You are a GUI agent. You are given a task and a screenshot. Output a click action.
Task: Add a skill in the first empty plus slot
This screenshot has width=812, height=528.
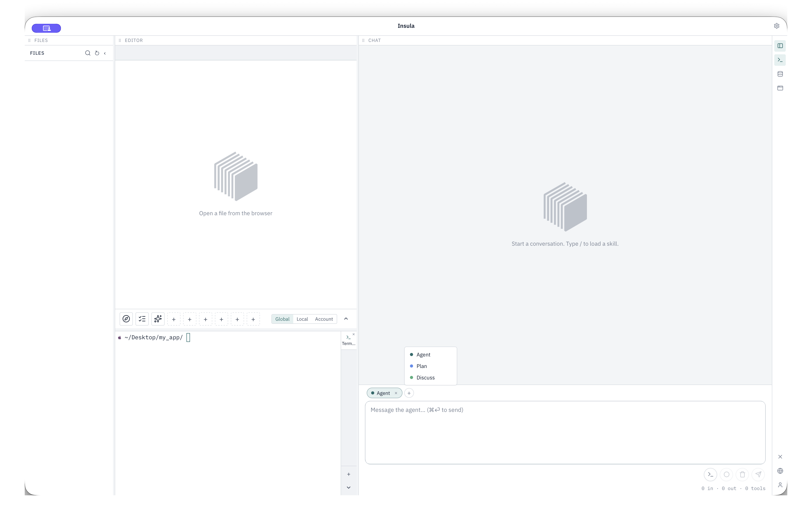(174, 319)
